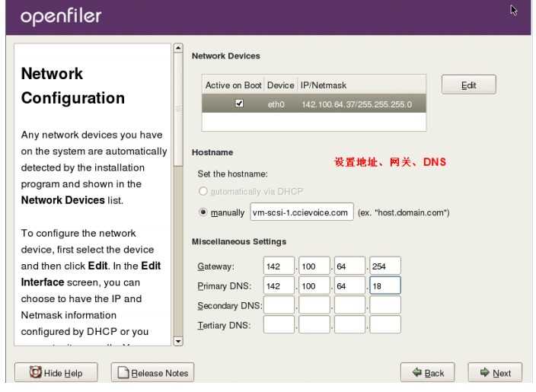Select automatically via DHCP radio button
This screenshot has height=392, width=536.
[203, 191]
